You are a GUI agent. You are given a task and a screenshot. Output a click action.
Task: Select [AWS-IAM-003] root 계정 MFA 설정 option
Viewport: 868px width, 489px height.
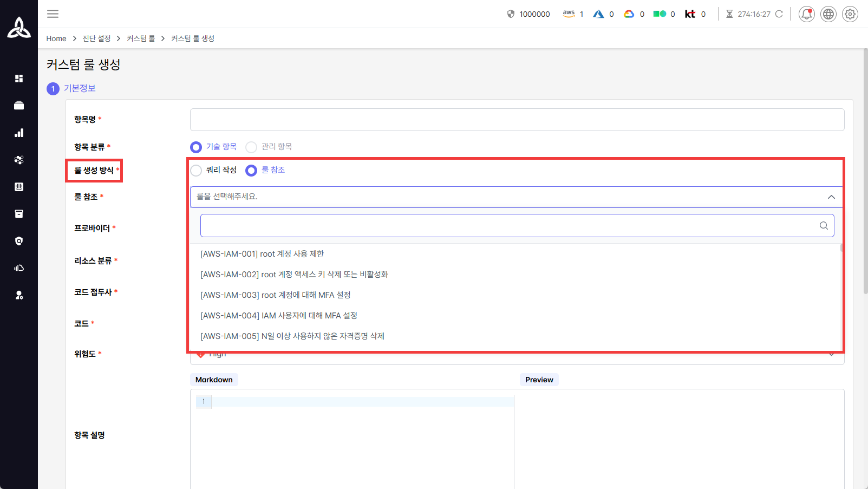275,295
